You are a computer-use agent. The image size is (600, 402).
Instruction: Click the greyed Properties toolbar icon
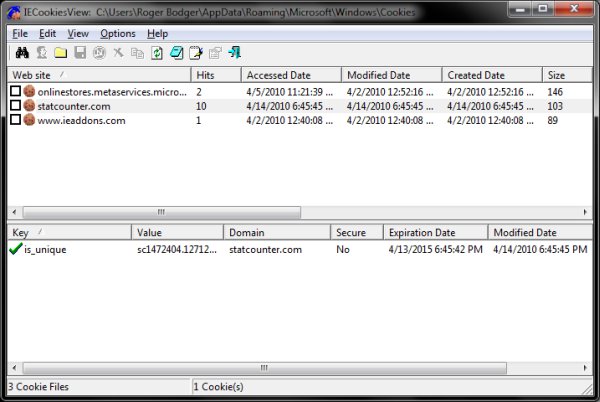coord(215,53)
